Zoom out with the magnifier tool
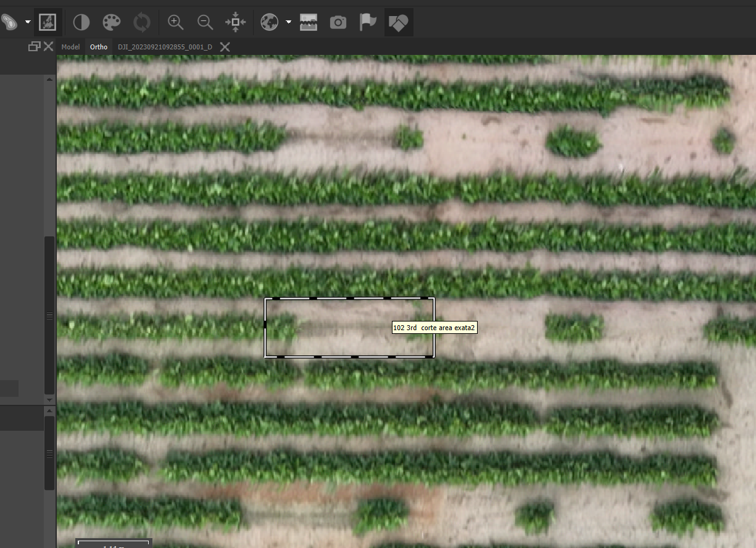Image resolution: width=756 pixels, height=548 pixels. (x=205, y=22)
